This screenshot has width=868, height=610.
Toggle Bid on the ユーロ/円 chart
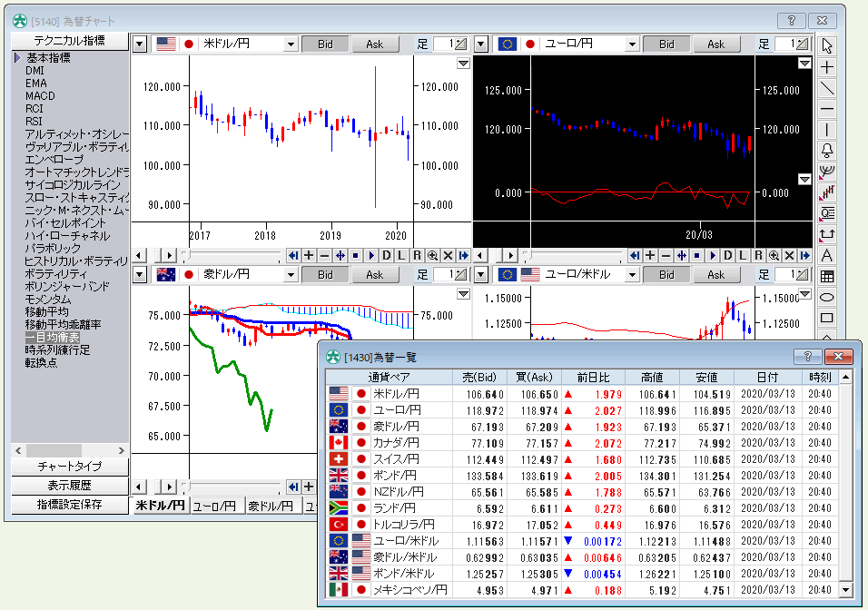[x=667, y=44]
